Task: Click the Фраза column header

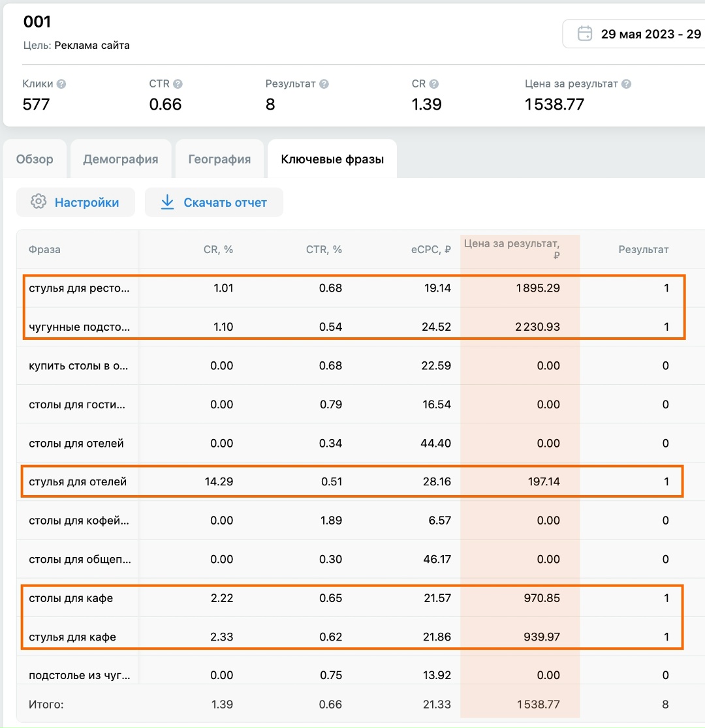Action: (44, 249)
